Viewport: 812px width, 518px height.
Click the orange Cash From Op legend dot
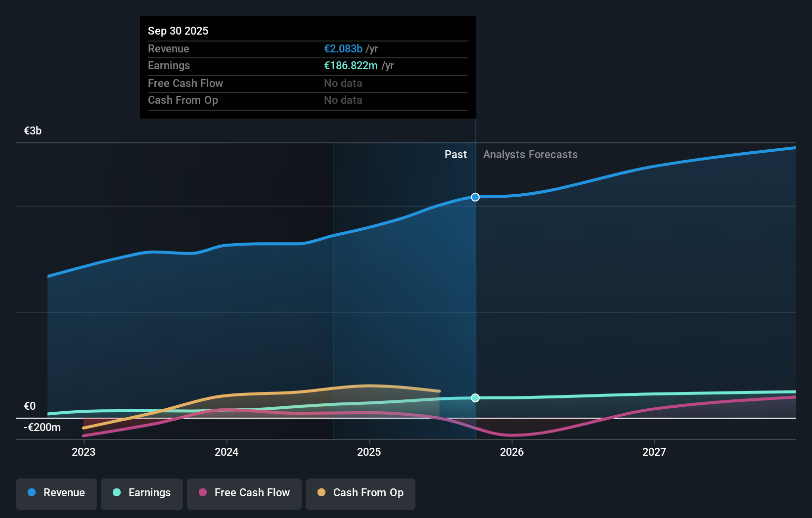321,492
